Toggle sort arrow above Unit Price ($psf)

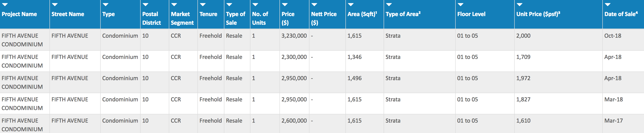pos(519,5)
